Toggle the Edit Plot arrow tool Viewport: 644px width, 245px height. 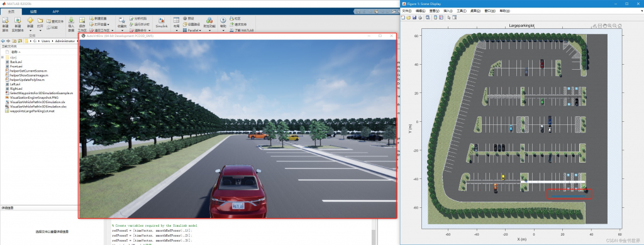tap(449, 18)
